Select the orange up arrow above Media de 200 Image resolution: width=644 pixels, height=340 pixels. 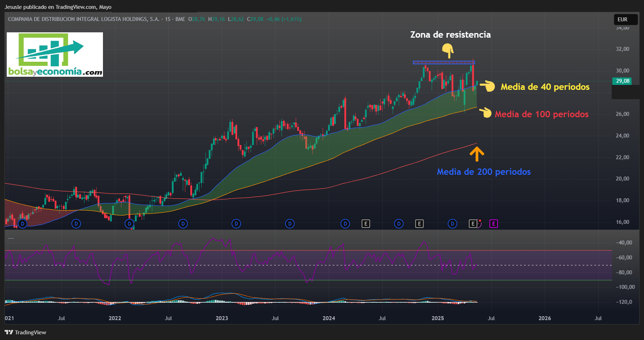pos(477,154)
